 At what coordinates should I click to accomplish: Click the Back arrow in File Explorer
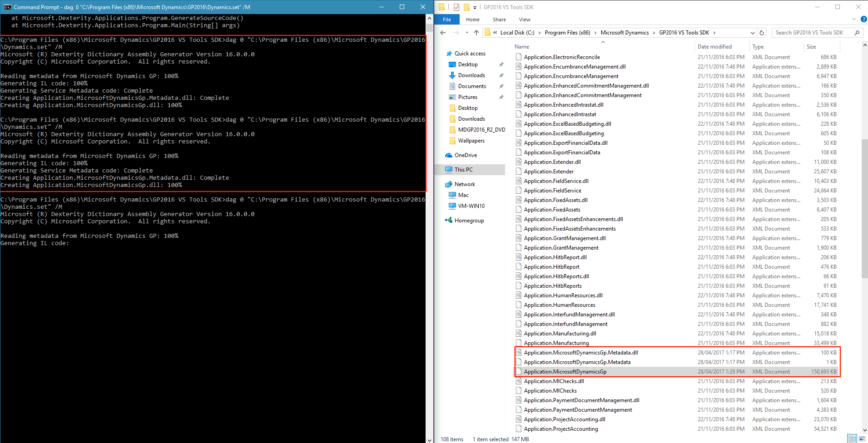[443, 33]
